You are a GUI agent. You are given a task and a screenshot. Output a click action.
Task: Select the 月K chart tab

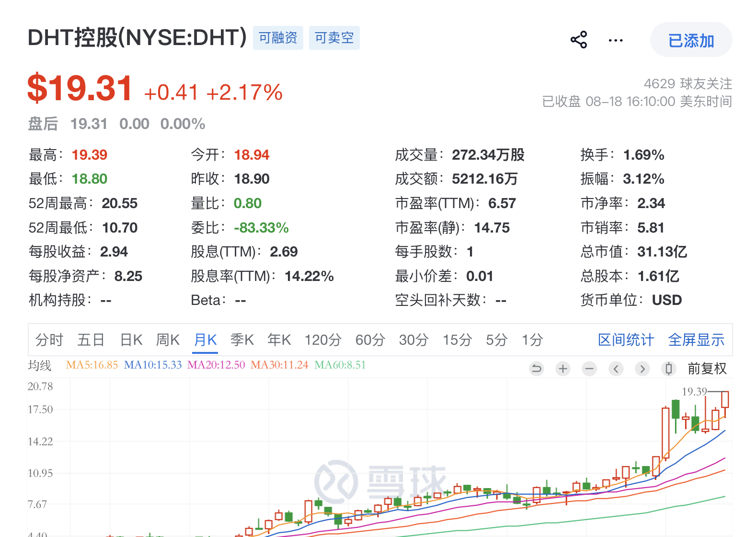206,340
